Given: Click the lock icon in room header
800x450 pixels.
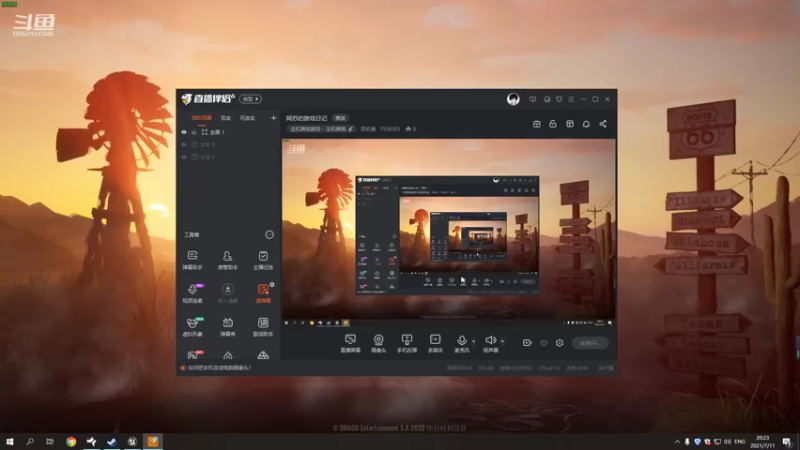Looking at the screenshot, I should [x=553, y=124].
